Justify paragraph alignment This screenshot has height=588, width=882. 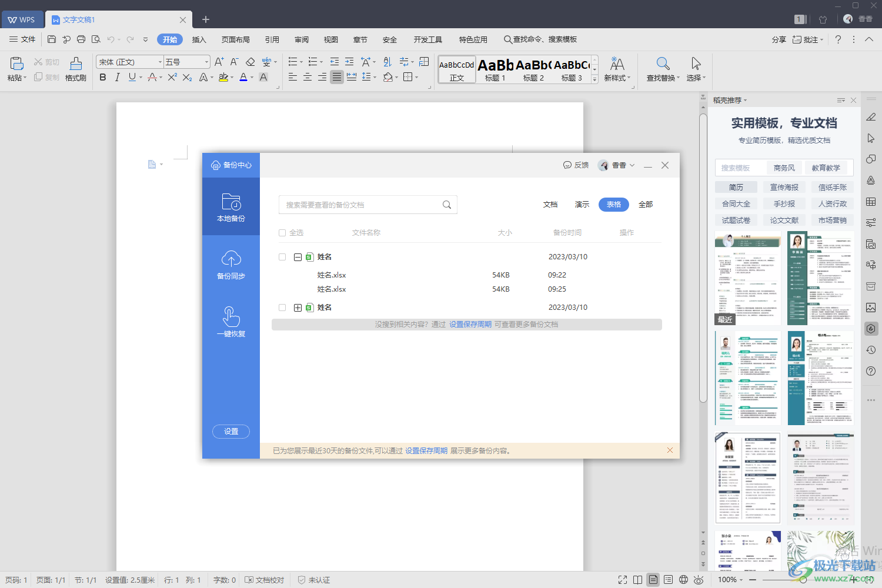pos(337,77)
